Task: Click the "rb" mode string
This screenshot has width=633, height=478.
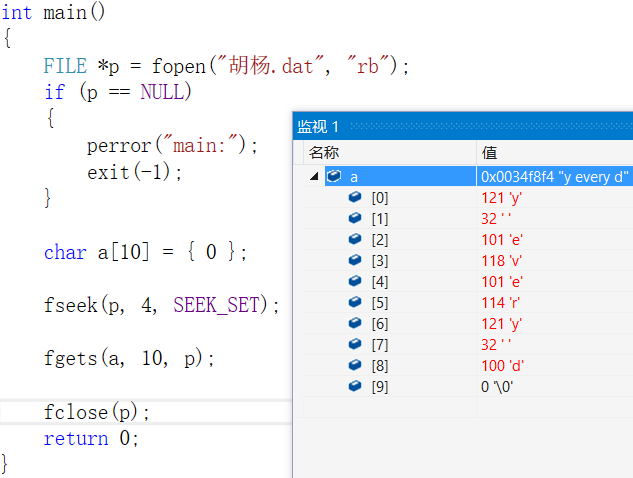Action: [x=367, y=65]
